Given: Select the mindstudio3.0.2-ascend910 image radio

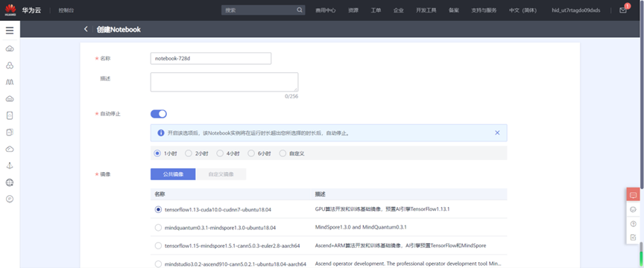Looking at the screenshot, I should click(x=158, y=264).
